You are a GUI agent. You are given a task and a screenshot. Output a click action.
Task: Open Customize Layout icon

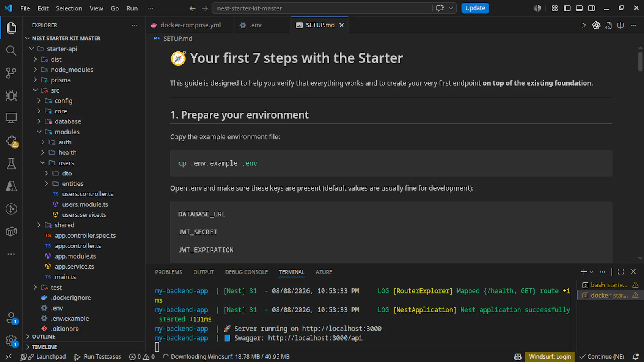[x=555, y=8]
